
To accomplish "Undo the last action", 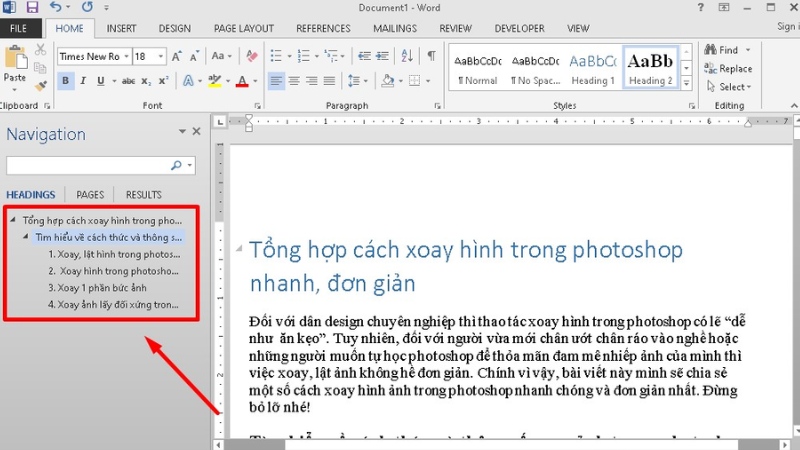I will [55, 7].
